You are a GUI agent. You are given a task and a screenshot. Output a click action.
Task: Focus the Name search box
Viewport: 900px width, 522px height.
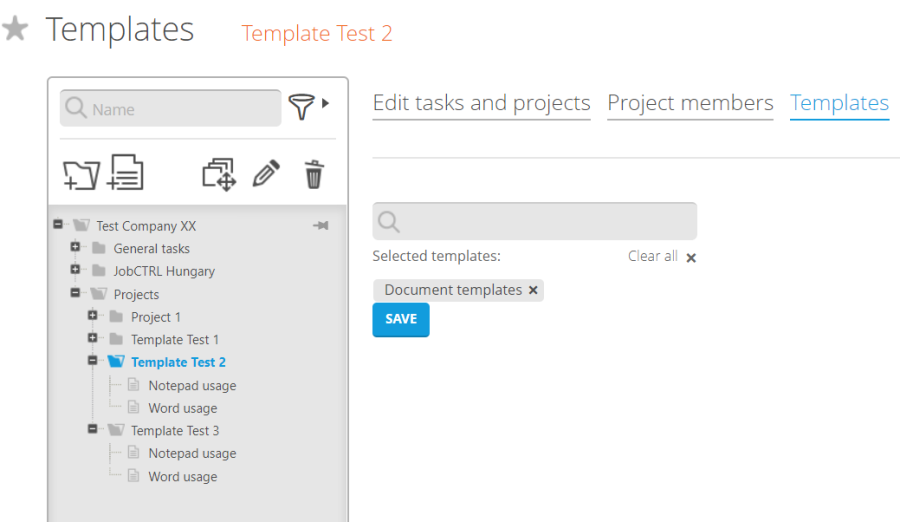[x=180, y=109]
